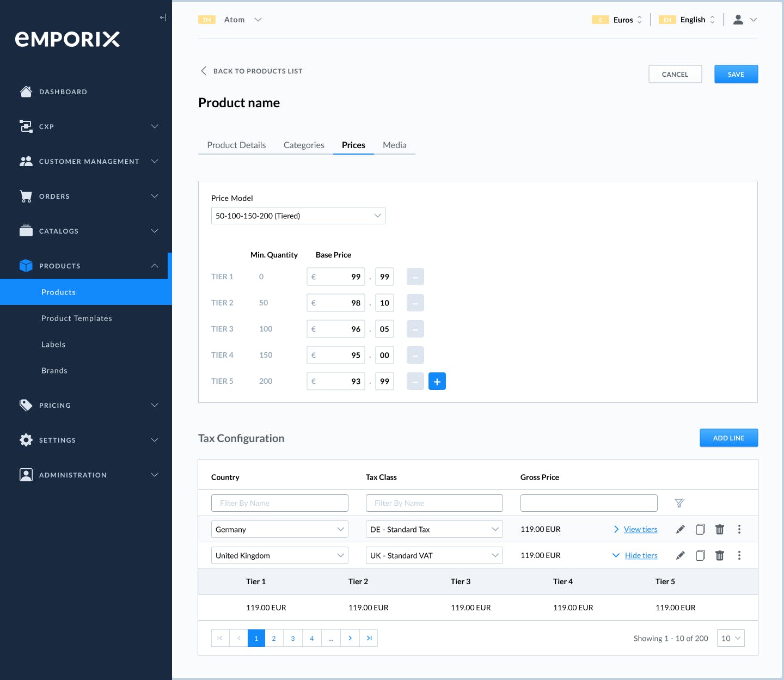Image resolution: width=784 pixels, height=680 pixels.
Task: Add a new tier with plus button
Action: (x=437, y=381)
